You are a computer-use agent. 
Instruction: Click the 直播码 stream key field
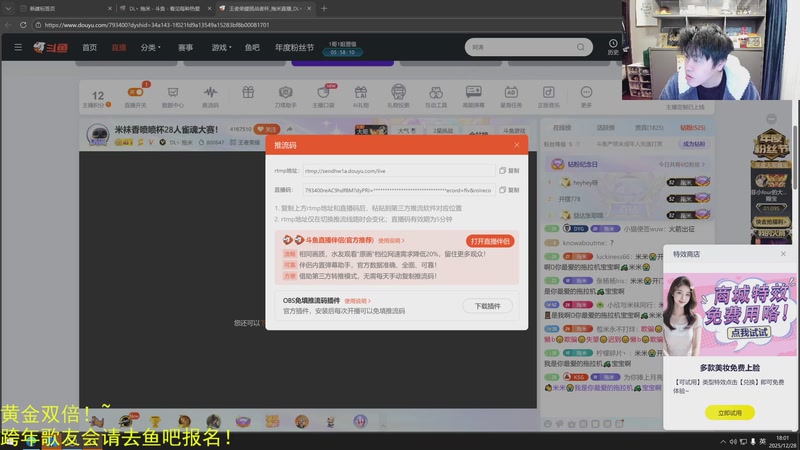[x=398, y=190]
